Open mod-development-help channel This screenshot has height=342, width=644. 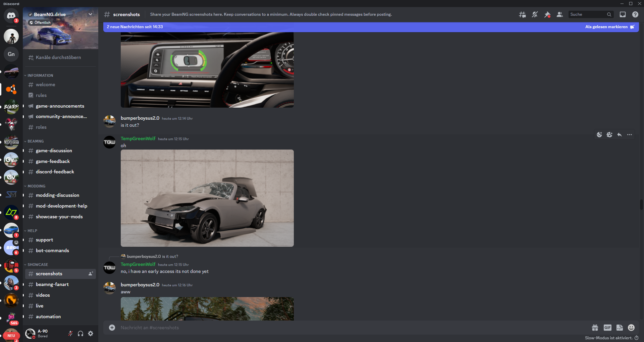[x=60, y=206]
